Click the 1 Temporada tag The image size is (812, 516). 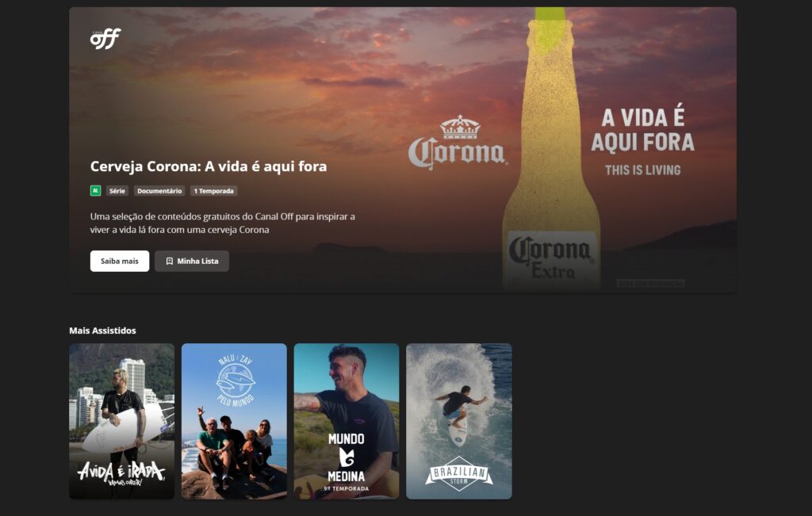pyautogui.click(x=213, y=191)
